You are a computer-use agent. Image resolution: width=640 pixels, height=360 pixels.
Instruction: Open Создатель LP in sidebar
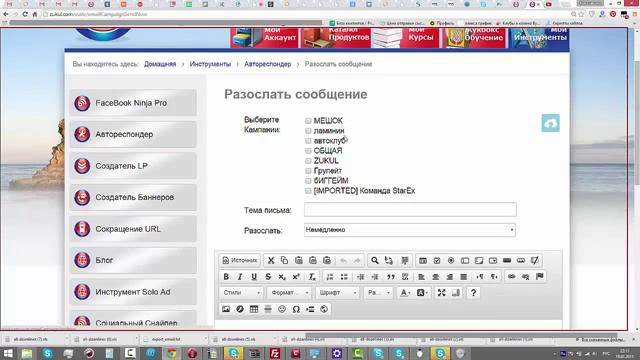click(x=133, y=166)
